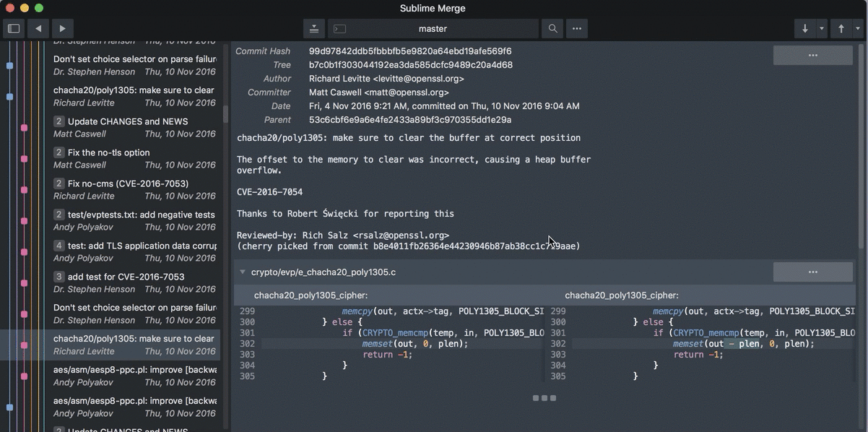Viewport: 868px width, 432px height.
Task: Click the 'master' branch field
Action: (x=433, y=28)
